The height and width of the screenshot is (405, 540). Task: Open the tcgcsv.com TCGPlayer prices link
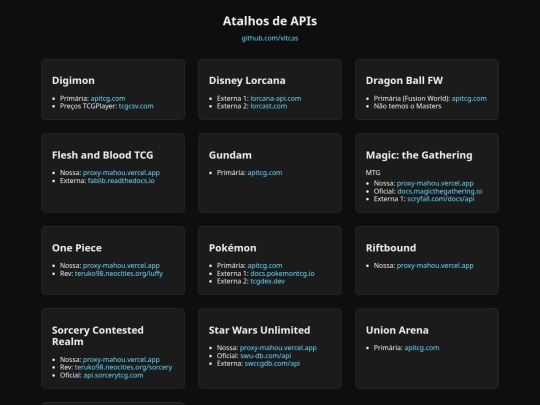[x=136, y=106]
